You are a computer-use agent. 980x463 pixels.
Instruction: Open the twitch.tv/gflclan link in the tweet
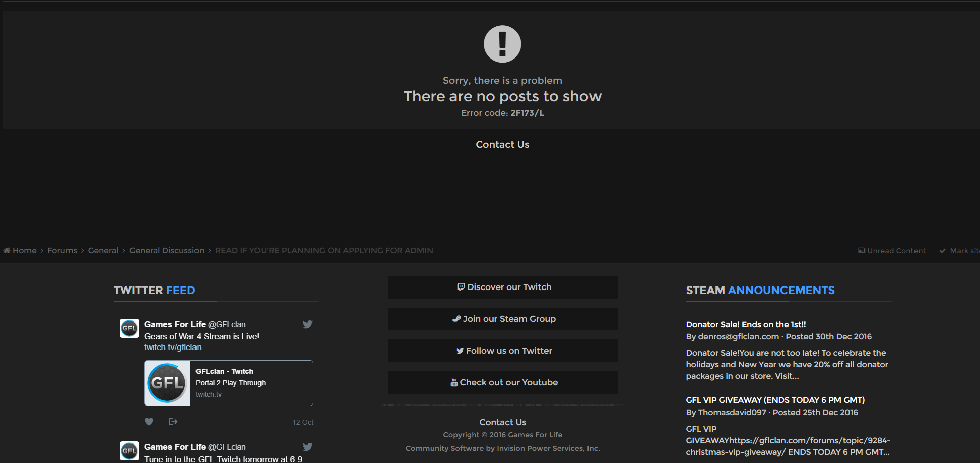pos(173,347)
